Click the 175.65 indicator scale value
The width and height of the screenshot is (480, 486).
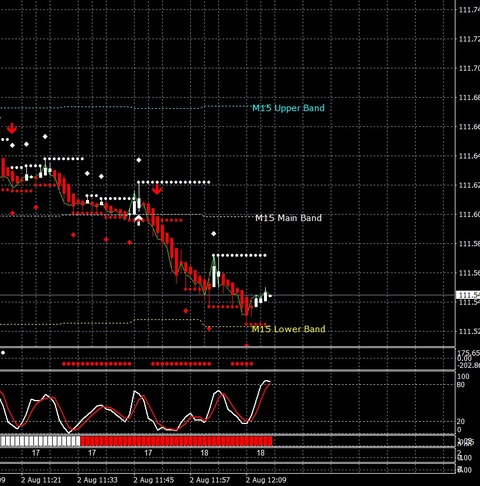click(x=468, y=353)
